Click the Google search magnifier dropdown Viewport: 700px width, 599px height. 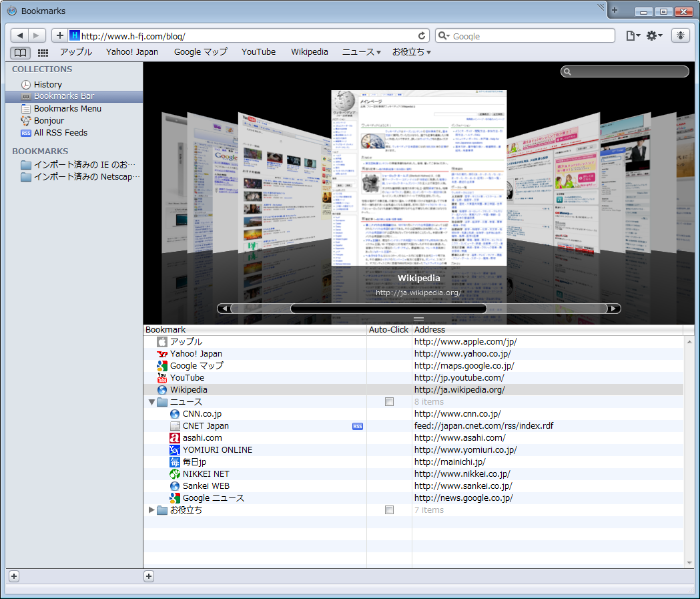coord(443,36)
